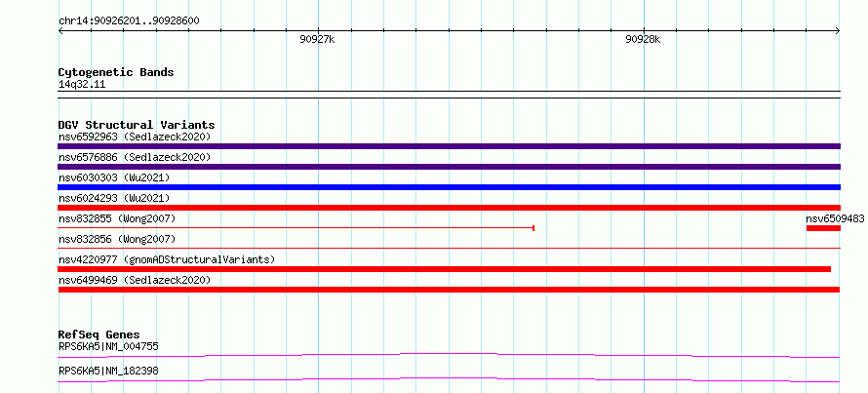Click the red bar under nsv4220977
Screen dimensions: 868x393
click(x=444, y=269)
